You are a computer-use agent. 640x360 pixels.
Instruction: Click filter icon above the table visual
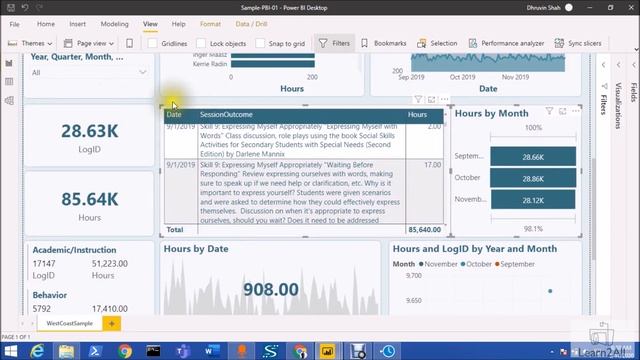coord(418,99)
